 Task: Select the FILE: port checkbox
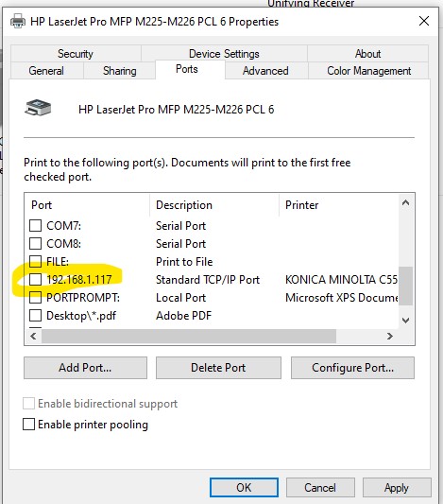(x=35, y=261)
